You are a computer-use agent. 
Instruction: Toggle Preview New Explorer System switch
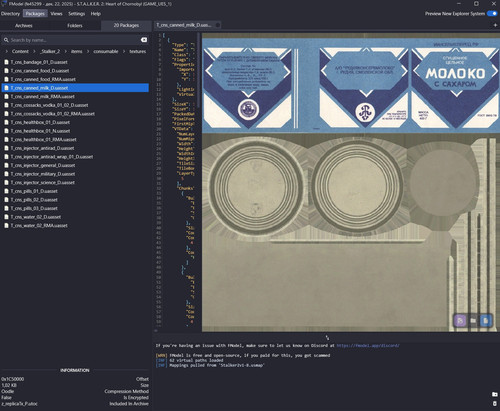click(492, 14)
